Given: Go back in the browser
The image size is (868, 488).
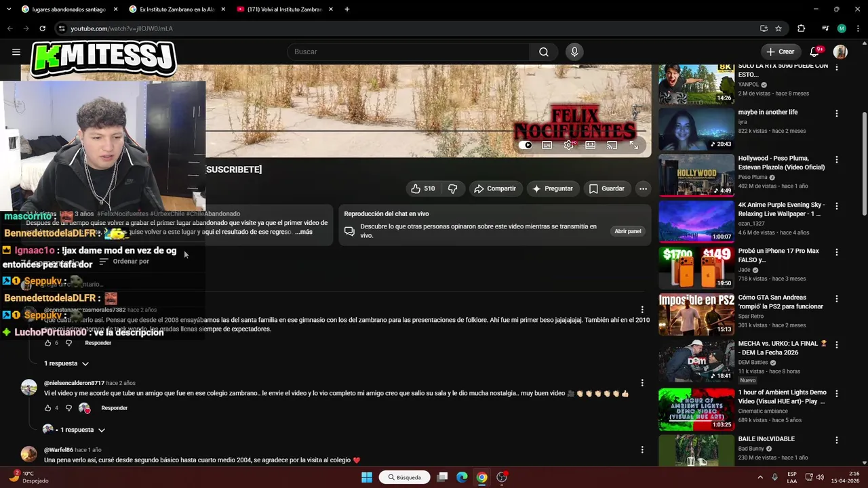Looking at the screenshot, I should pos(9,28).
